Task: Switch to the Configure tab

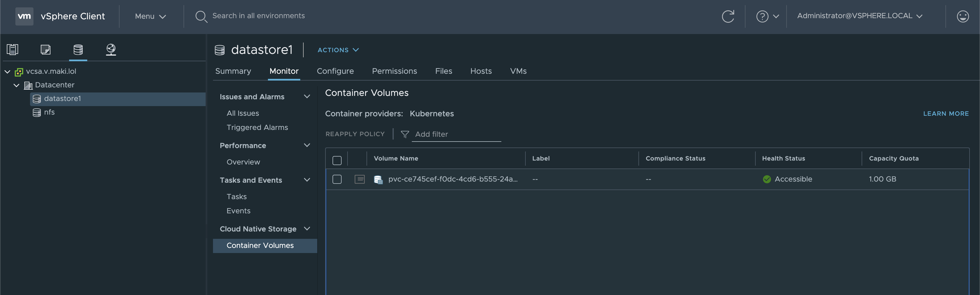Action: [x=335, y=71]
